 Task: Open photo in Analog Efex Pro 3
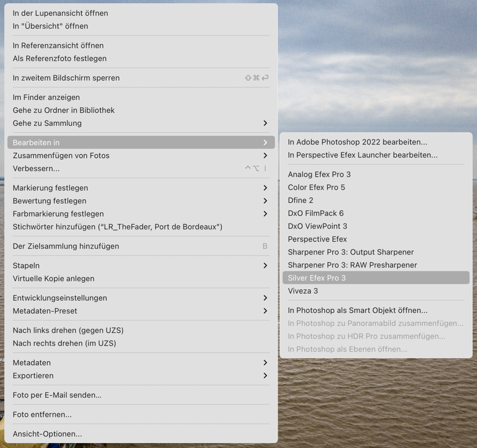click(x=376, y=174)
